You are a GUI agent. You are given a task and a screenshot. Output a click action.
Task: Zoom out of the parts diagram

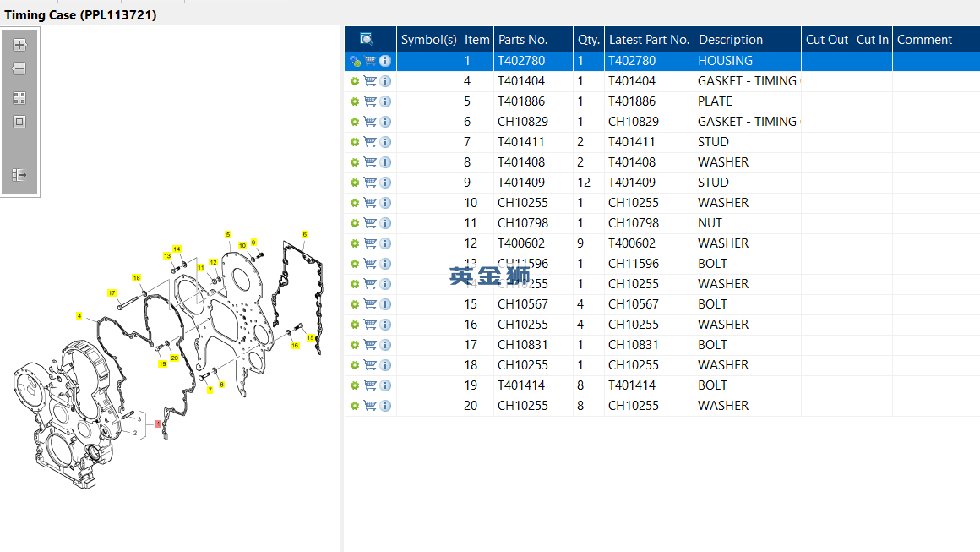pyautogui.click(x=19, y=68)
